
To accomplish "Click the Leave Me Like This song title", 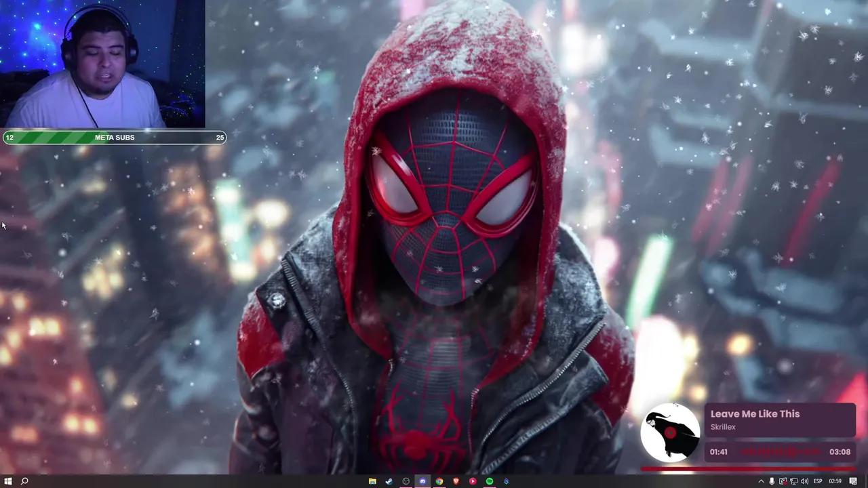I will [x=755, y=413].
